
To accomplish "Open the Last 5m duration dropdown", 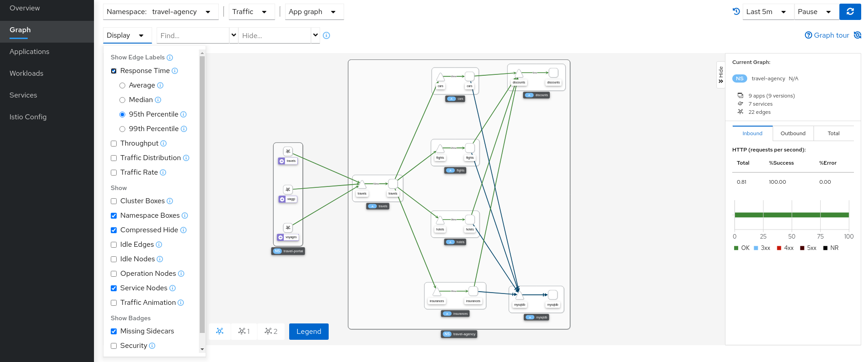I will 768,12.
